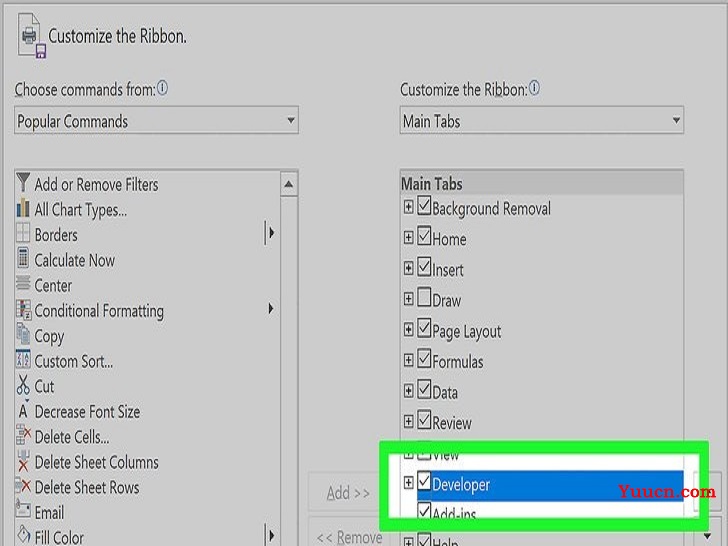Click the info icon beside Choose commands from
The height and width of the screenshot is (546, 728).
tap(162, 88)
